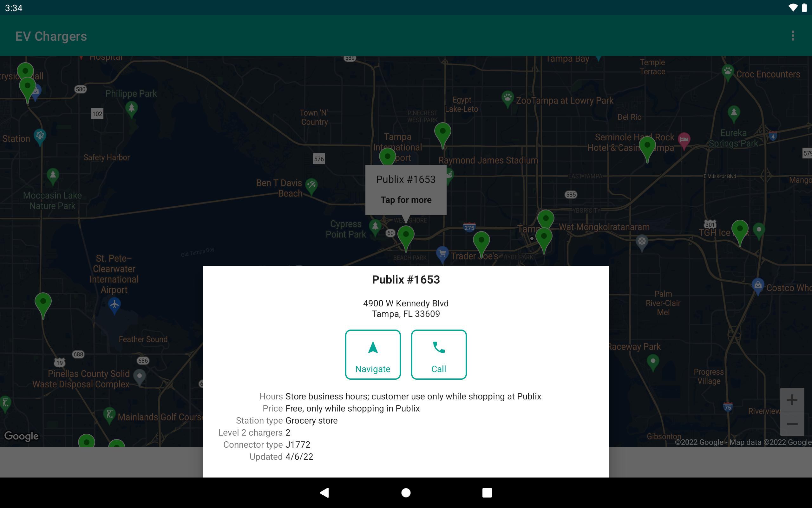Tap the Android Back navigation button

click(324, 492)
